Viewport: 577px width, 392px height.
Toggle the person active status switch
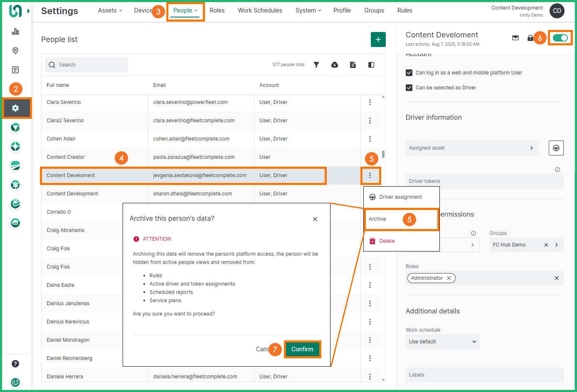click(x=560, y=38)
